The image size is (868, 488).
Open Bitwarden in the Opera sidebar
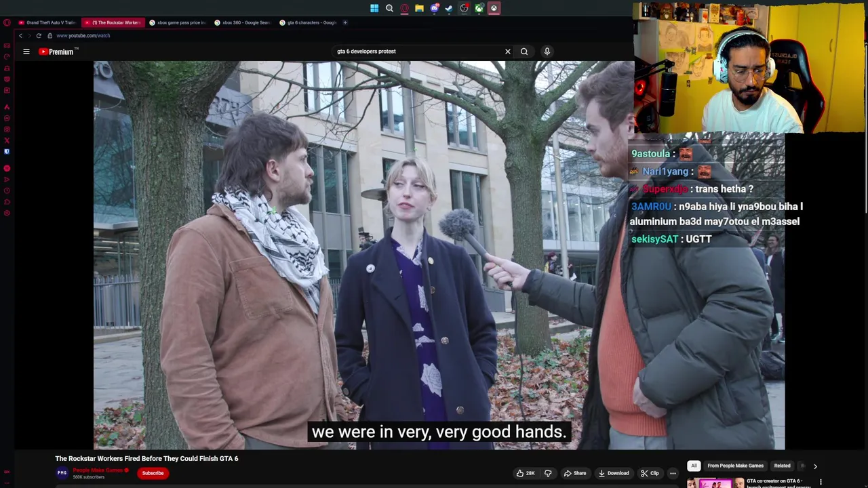(7, 152)
